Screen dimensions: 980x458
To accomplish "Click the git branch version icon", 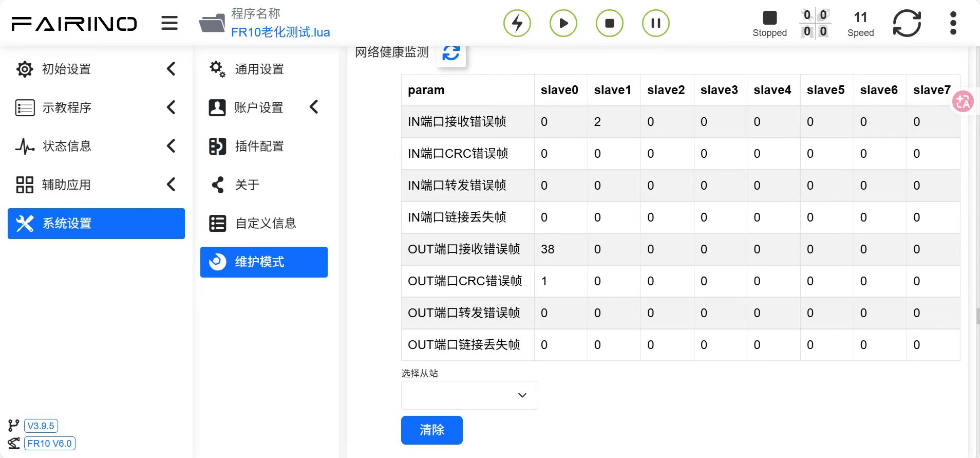I will pos(13,426).
